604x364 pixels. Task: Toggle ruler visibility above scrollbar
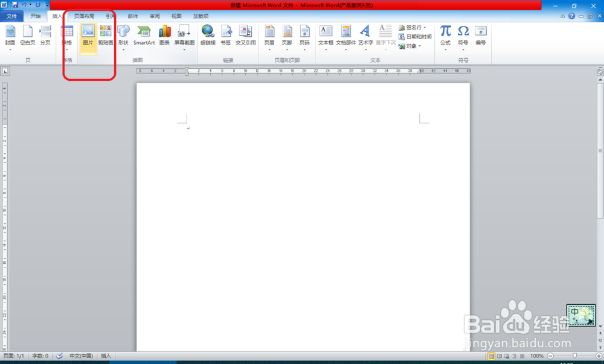pos(600,72)
